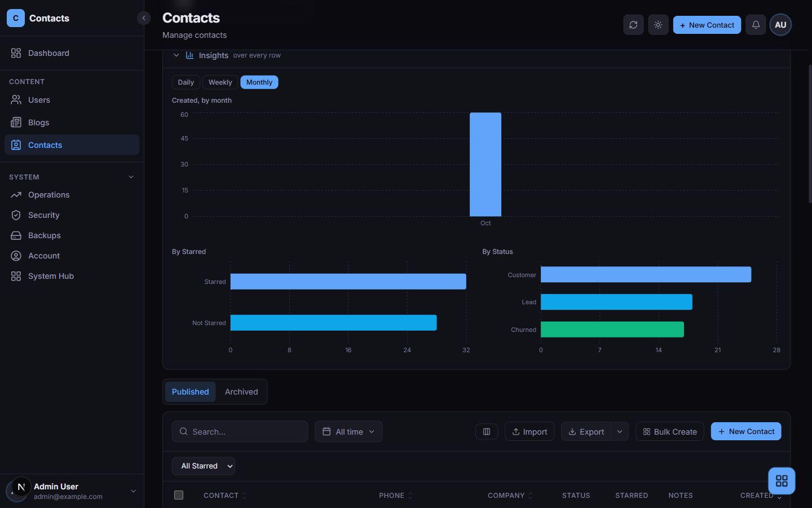Open the All time date dropdown
Viewport: 812px width, 508px height.
(x=348, y=432)
